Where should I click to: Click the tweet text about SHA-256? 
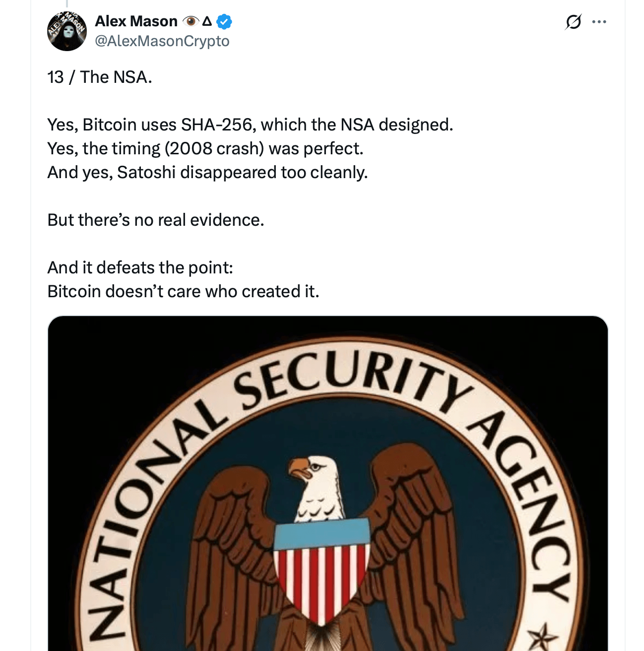point(251,125)
